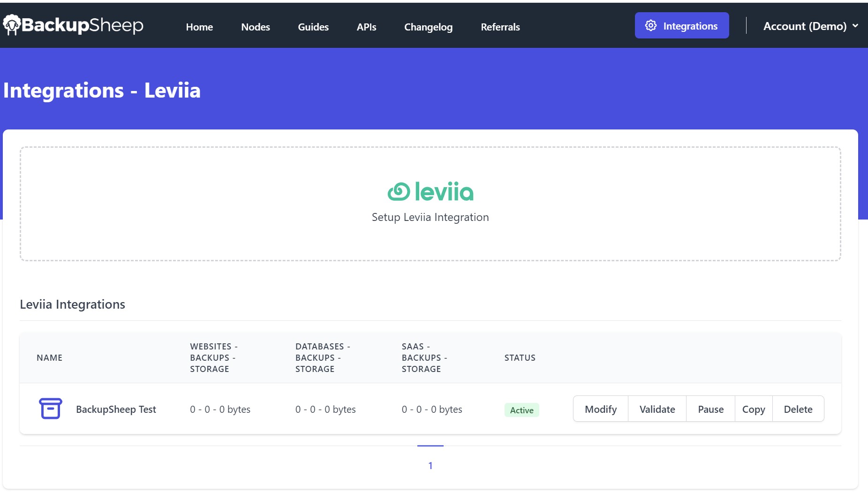Image resolution: width=868 pixels, height=493 pixels.
Task: Click the STATUS column header
Action: pyautogui.click(x=520, y=357)
